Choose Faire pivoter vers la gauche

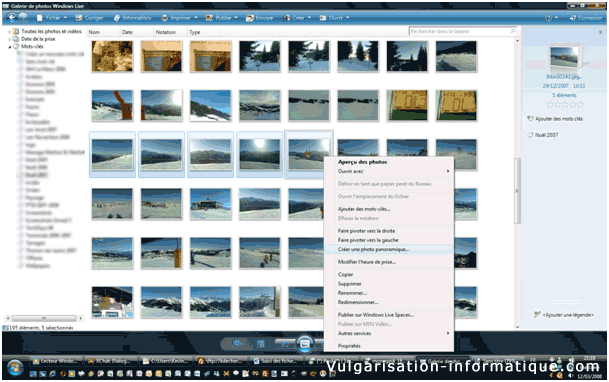point(389,240)
